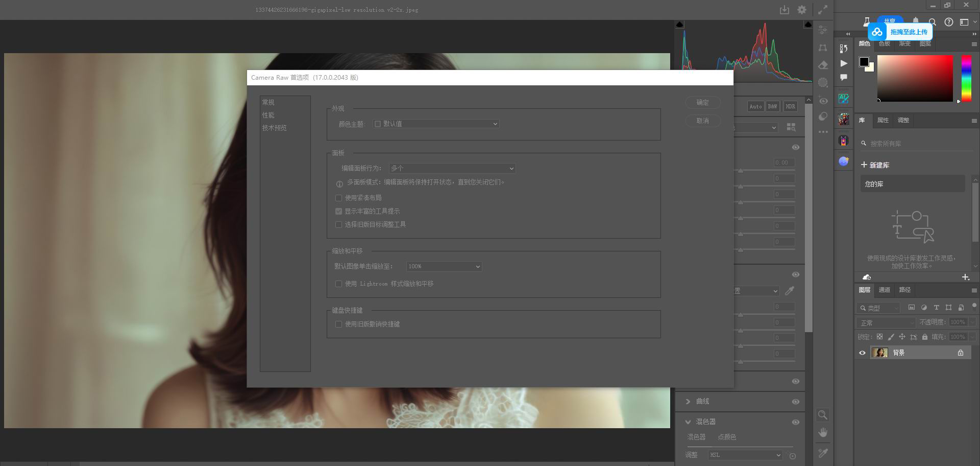Expand the 曲线 panel chevron
The height and width of the screenshot is (466, 980).
pos(688,402)
